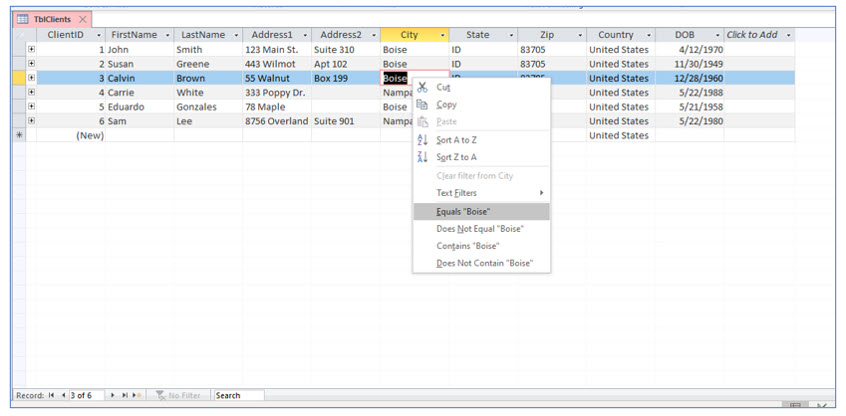Select Does Not Equal "Boise" filter
This screenshot has width=846, height=416.
480,229
